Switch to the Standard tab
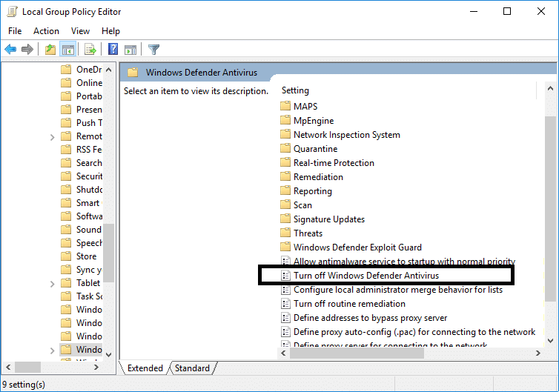 click(192, 368)
